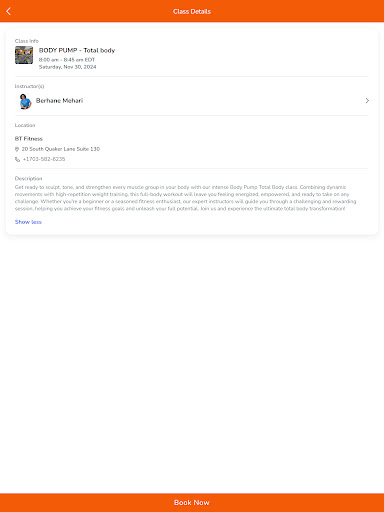The image size is (384, 512).
Task: Select the instructor name Berhane Mehari
Action: [59, 101]
